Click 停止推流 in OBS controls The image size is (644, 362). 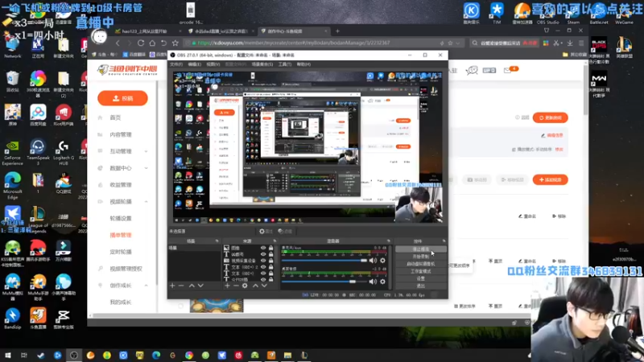[420, 249]
